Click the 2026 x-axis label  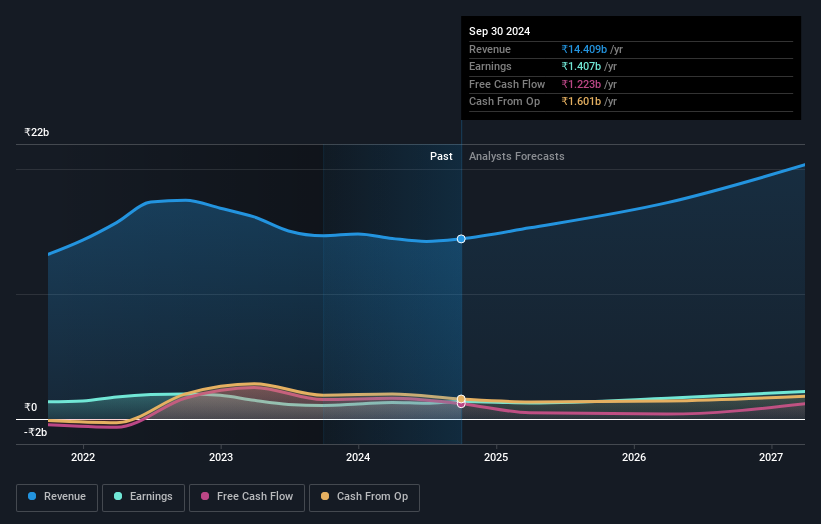coord(634,458)
